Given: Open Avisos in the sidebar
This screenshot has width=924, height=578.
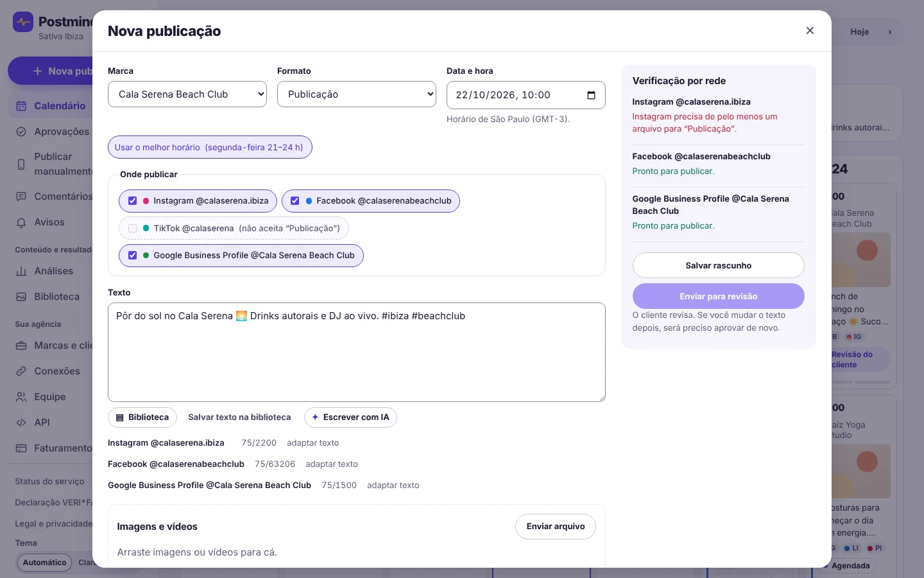Looking at the screenshot, I should click(x=51, y=222).
